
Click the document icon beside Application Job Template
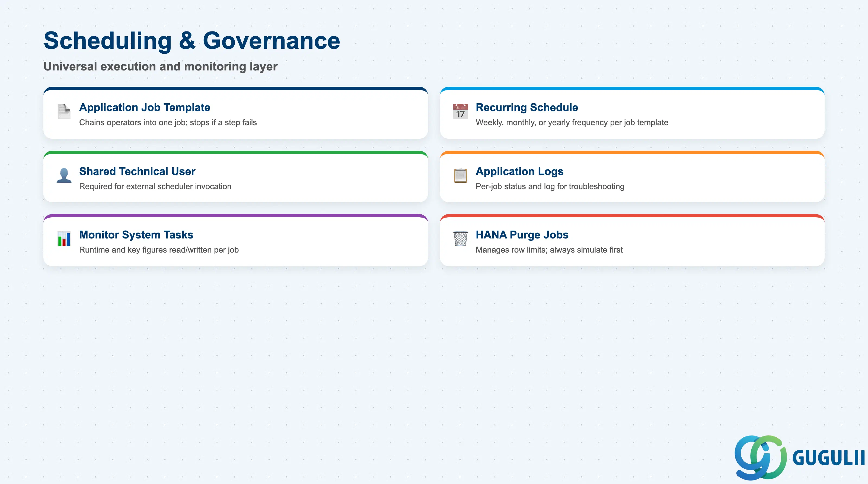pos(64,111)
